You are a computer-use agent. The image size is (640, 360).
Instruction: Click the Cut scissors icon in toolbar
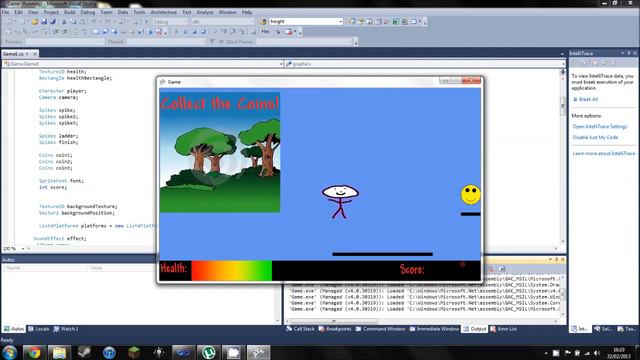(x=64, y=22)
